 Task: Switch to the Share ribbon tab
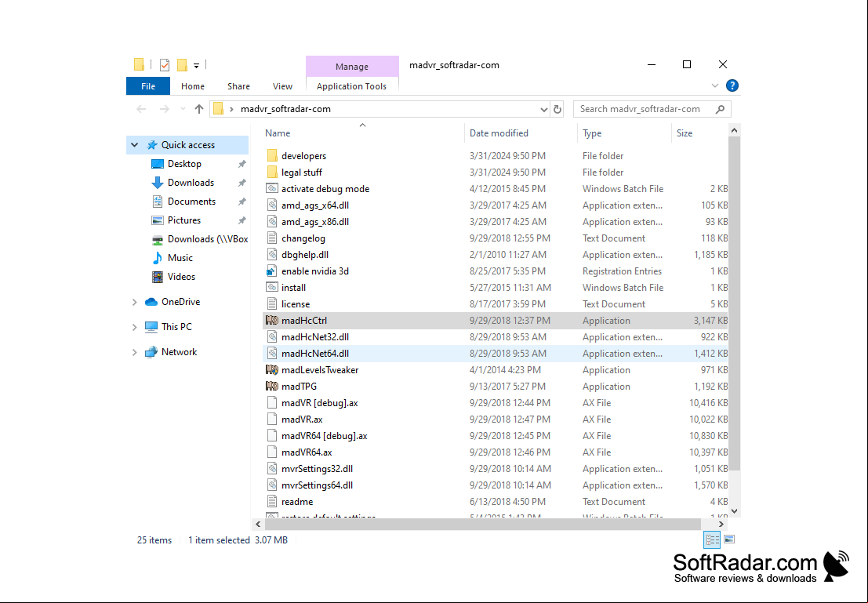[x=238, y=86]
